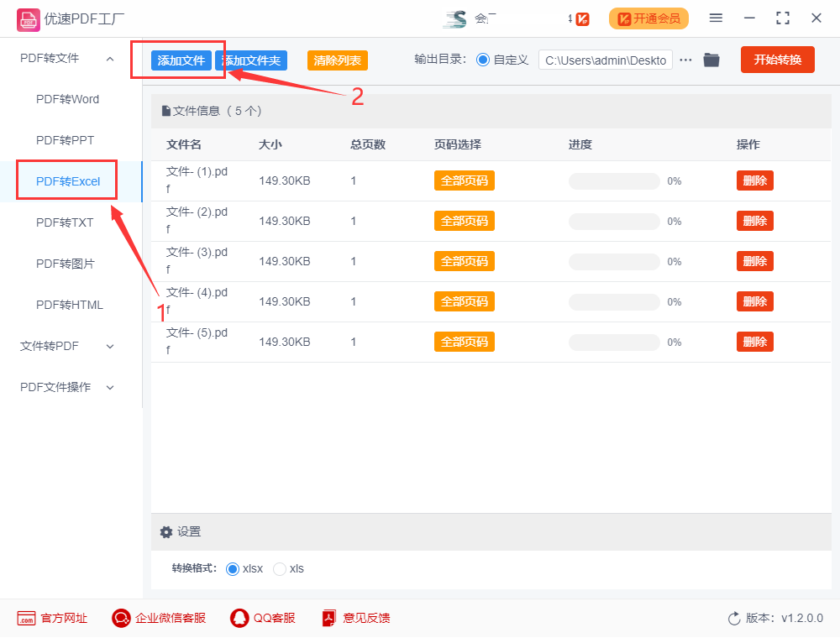Click the 官方网址 website icon

click(x=26, y=619)
